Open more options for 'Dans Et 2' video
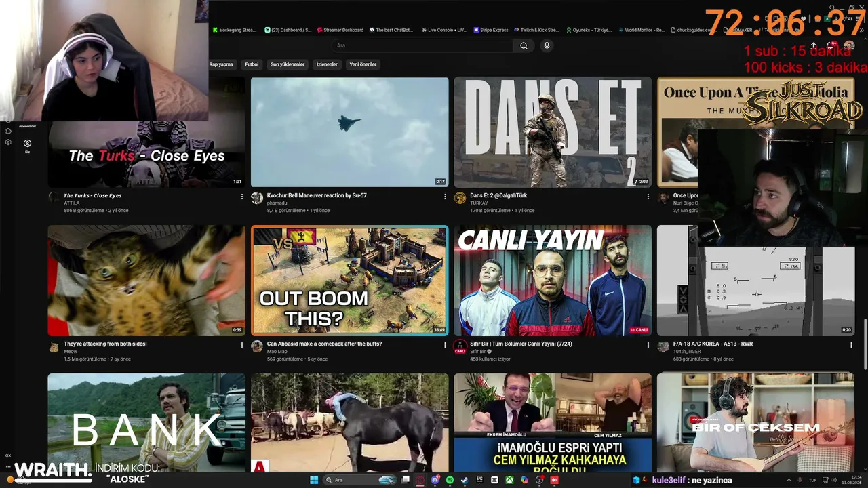Screen dimensions: 868x488 point(648,197)
